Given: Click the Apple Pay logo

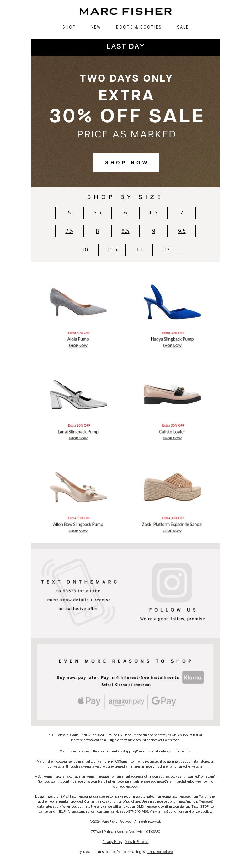Looking at the screenshot, I should [89, 701].
